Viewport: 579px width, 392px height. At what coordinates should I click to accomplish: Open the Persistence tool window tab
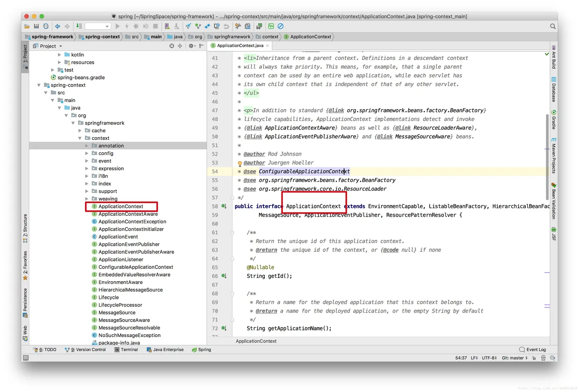(25, 303)
